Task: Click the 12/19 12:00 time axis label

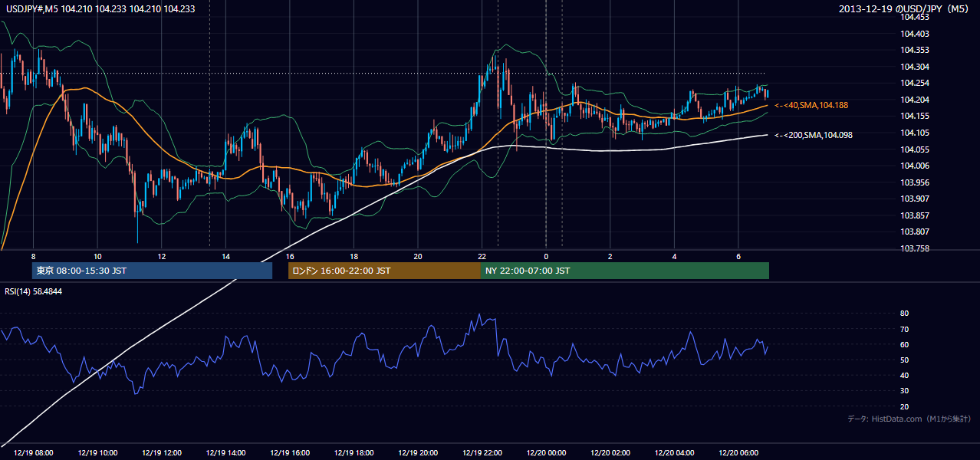Action: (x=162, y=453)
